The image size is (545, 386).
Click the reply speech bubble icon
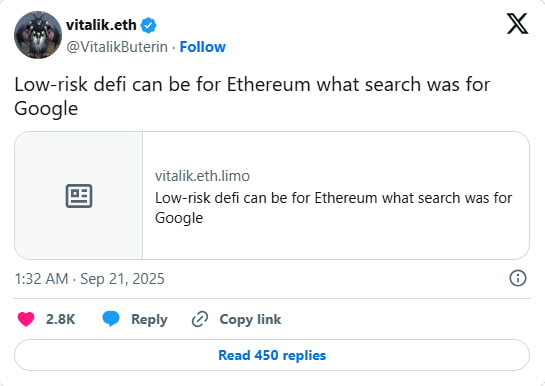click(111, 319)
